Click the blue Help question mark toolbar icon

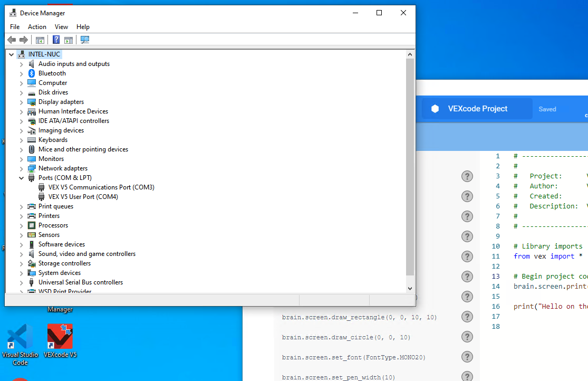point(56,40)
